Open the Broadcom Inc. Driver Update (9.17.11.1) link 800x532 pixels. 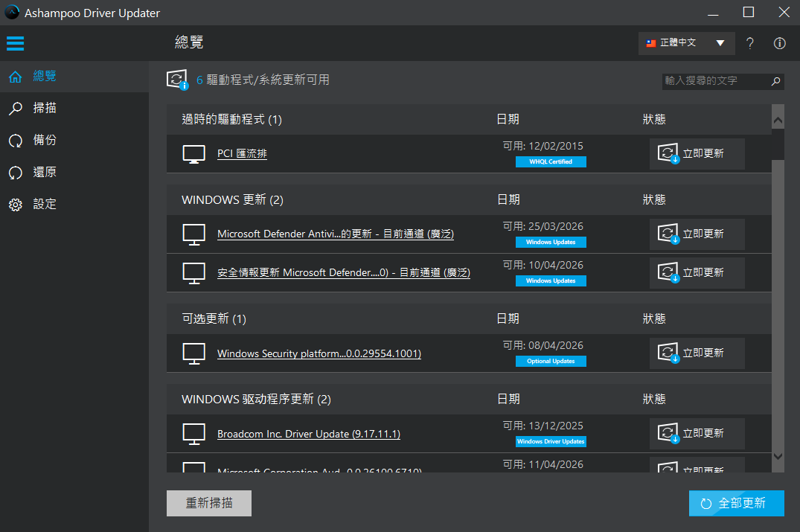click(x=309, y=434)
